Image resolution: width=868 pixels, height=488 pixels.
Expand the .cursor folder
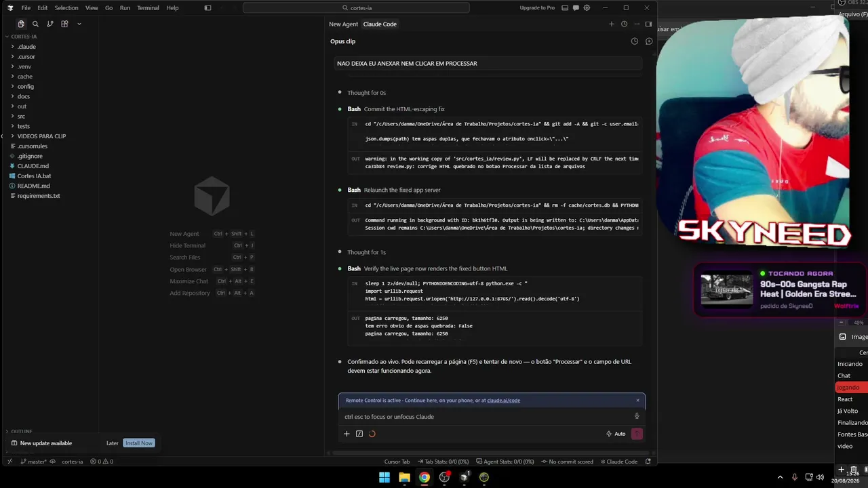coord(26,57)
